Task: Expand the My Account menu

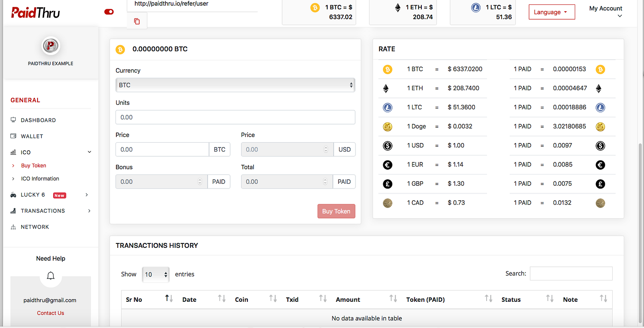Action: (x=605, y=12)
